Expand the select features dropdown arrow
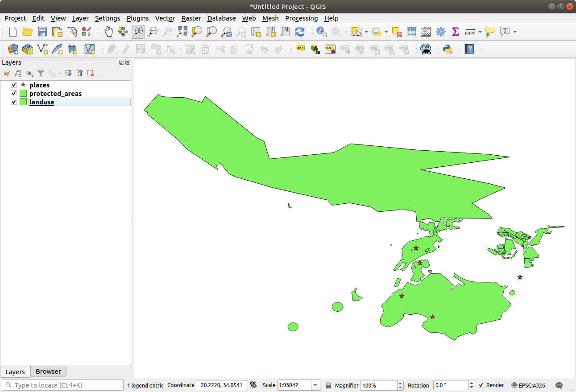Viewport: 576px width, 392px height. coord(366,32)
